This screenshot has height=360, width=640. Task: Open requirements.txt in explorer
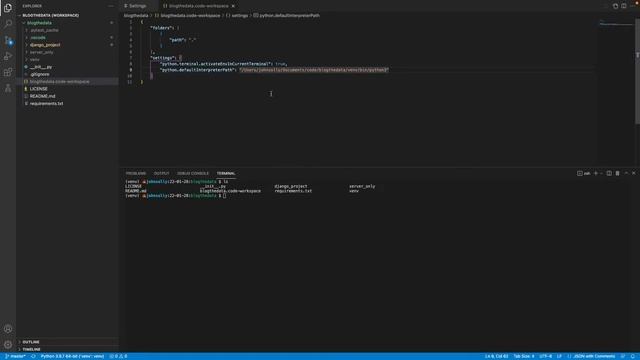pos(67,104)
